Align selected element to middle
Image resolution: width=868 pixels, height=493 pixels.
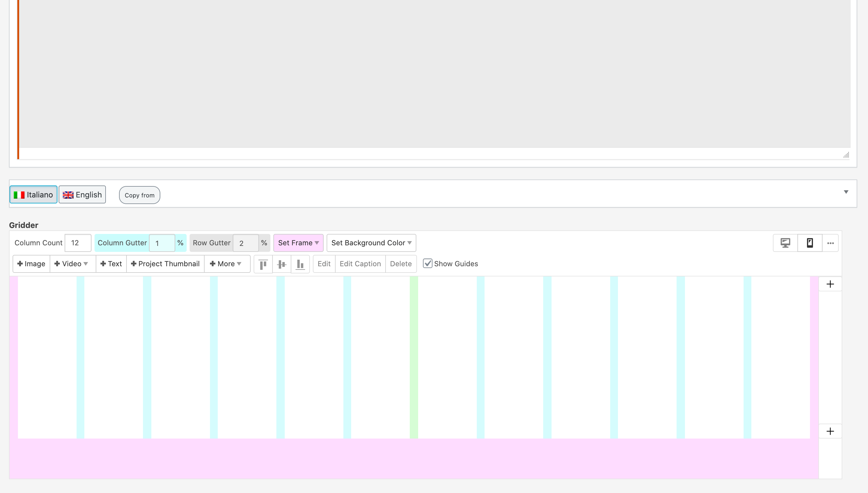pyautogui.click(x=282, y=264)
